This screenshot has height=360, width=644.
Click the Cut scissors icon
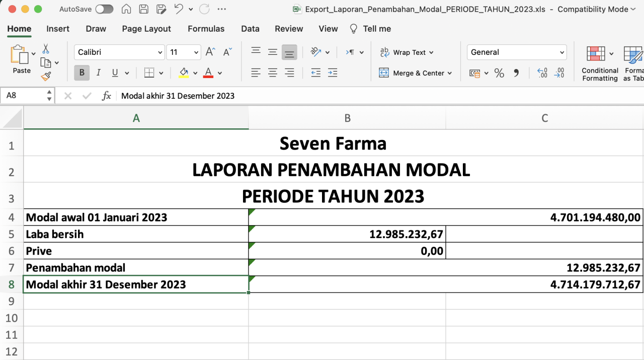pyautogui.click(x=46, y=49)
